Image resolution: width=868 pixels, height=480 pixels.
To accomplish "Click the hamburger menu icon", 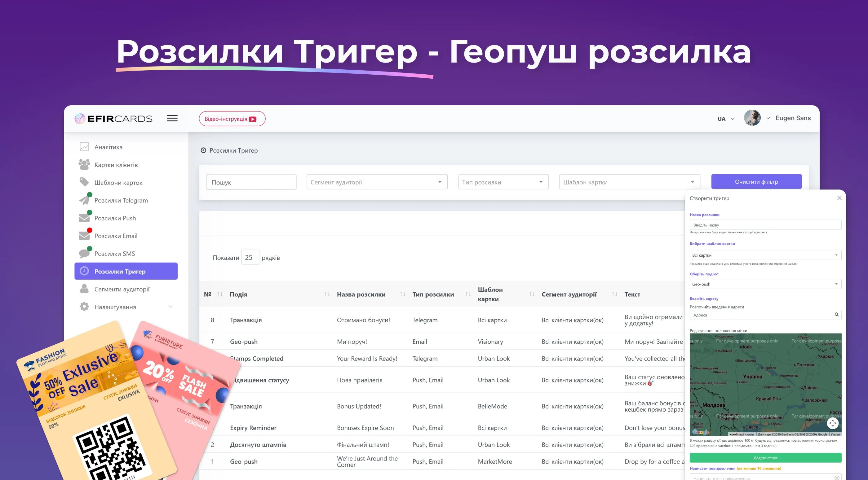I will 172,118.
